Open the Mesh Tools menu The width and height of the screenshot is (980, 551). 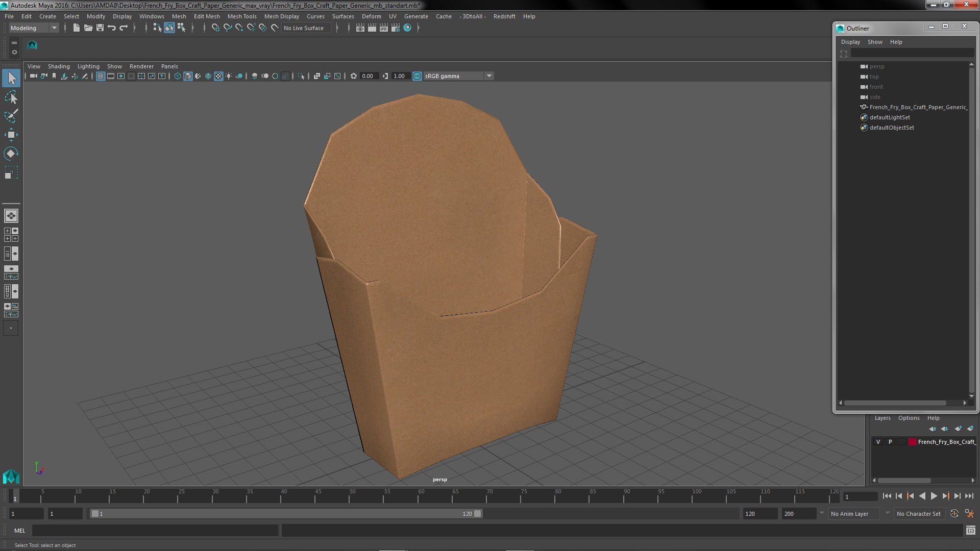coord(242,16)
